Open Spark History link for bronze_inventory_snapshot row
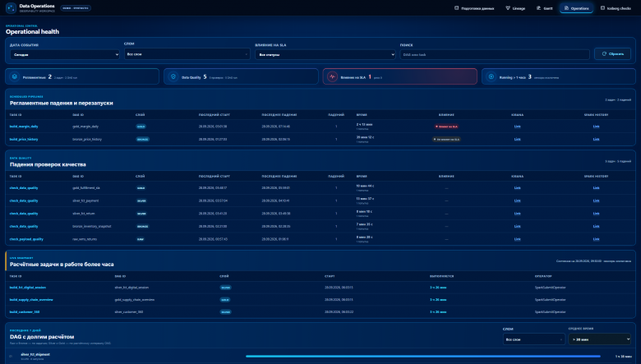The width and height of the screenshot is (641, 364). 596,226
